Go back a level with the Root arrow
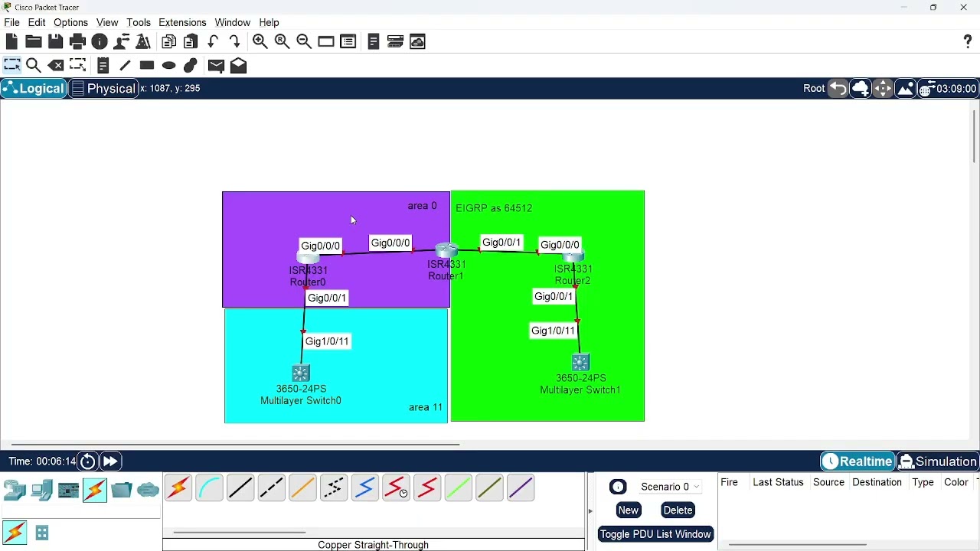The image size is (980, 551). pyautogui.click(x=838, y=89)
